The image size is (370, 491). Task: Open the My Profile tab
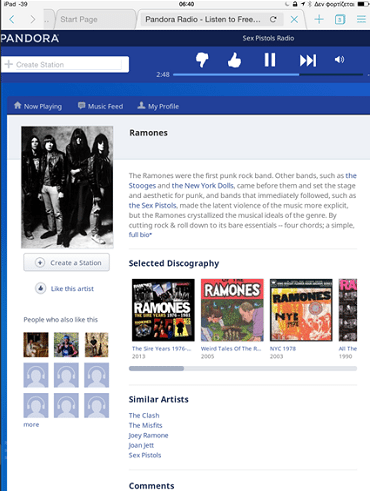(158, 106)
